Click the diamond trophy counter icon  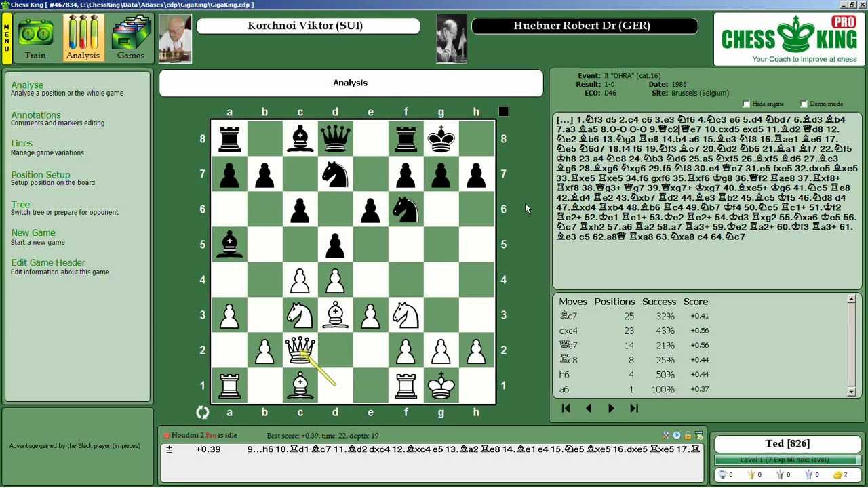point(723,474)
